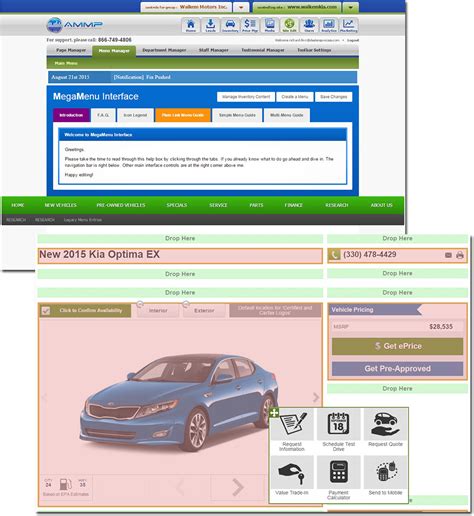The height and width of the screenshot is (516, 474).
Task: Open the Marketing chart icon
Action: tap(348, 25)
